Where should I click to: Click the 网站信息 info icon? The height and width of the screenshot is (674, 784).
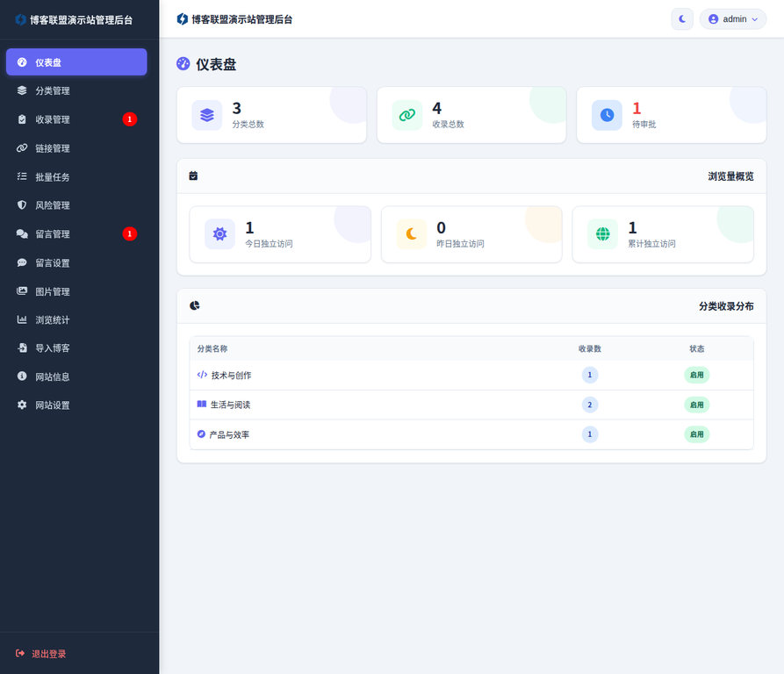click(x=22, y=376)
